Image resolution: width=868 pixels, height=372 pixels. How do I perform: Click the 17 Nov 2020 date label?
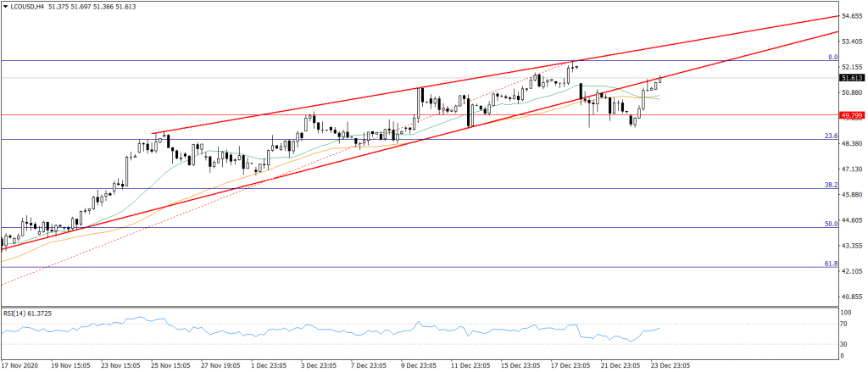point(21,365)
